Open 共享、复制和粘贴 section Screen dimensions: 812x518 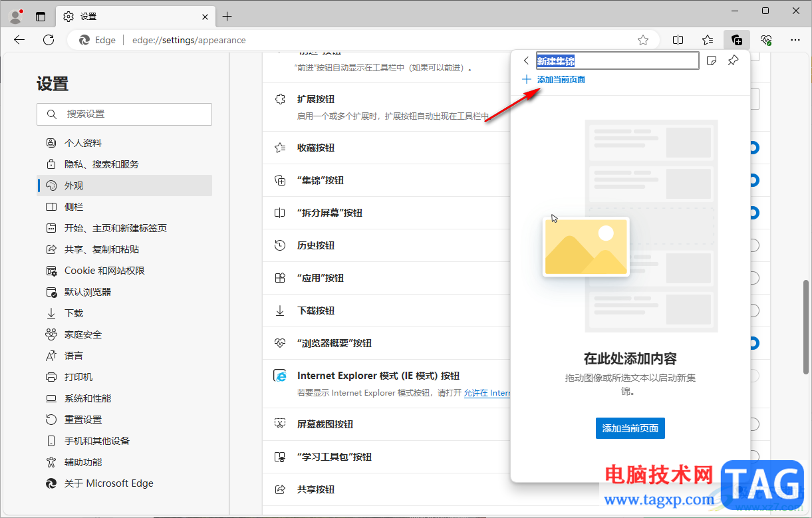point(124,249)
